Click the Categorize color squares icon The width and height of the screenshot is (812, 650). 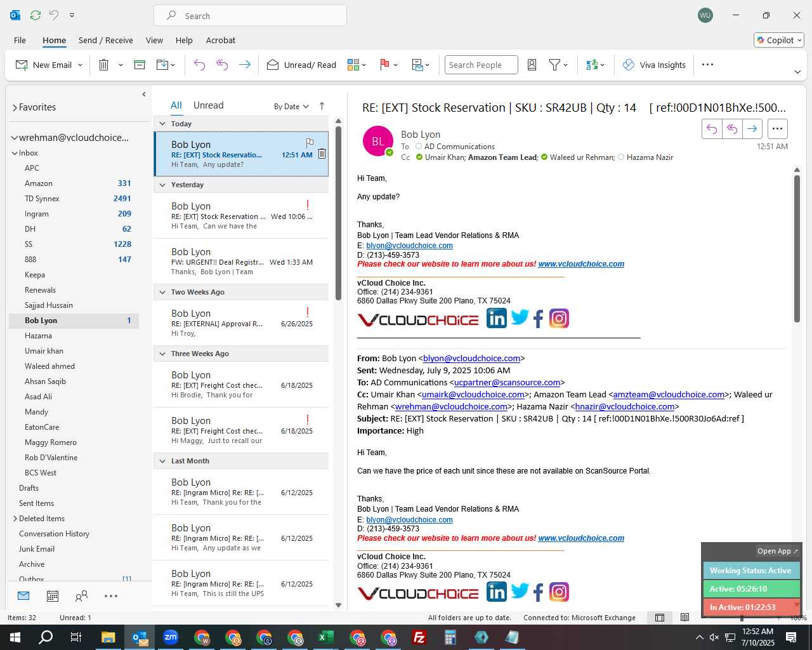[x=353, y=65]
